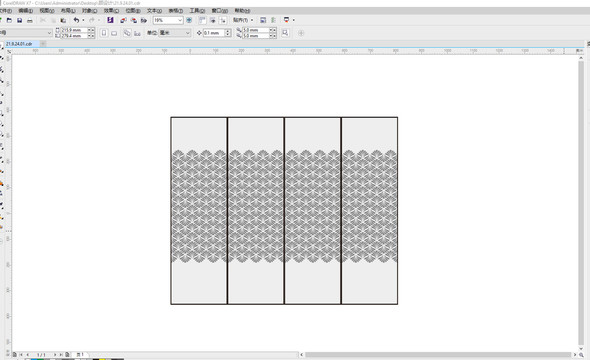The width and height of the screenshot is (590, 360).
Task: Select landscape page orientation
Action: 114,33
